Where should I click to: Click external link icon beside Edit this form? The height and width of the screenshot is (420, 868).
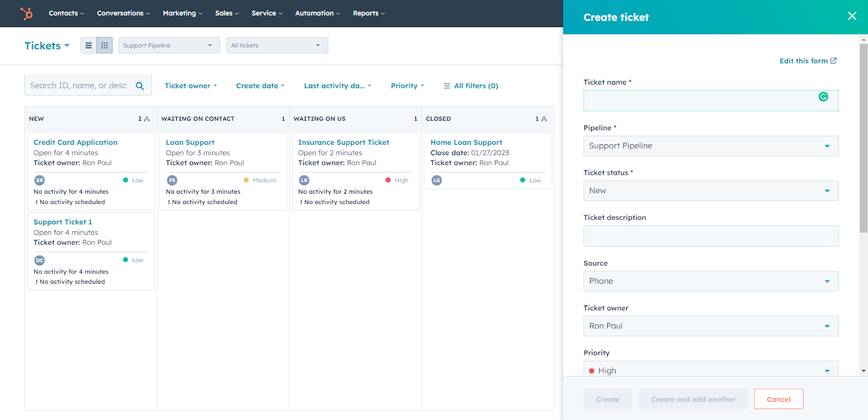[x=833, y=61]
